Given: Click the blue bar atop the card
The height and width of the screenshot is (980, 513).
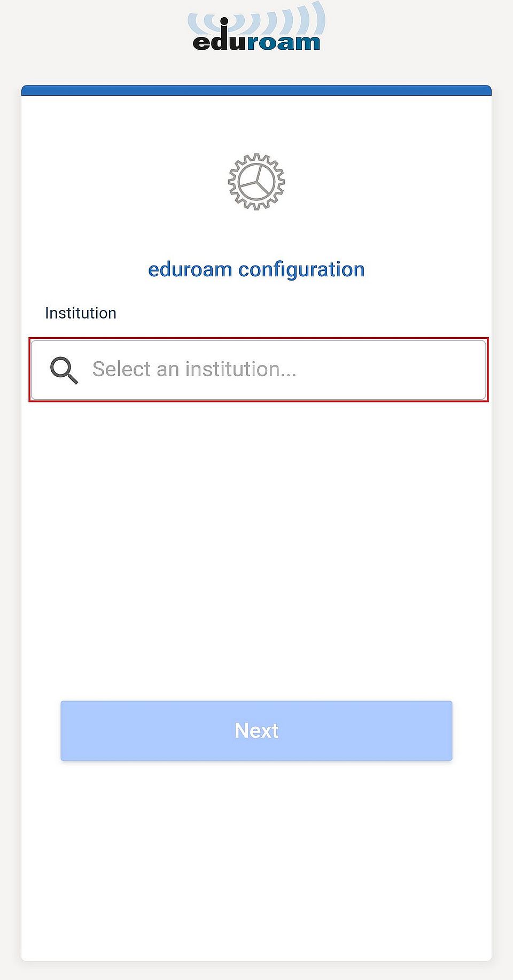Looking at the screenshot, I should click(256, 90).
